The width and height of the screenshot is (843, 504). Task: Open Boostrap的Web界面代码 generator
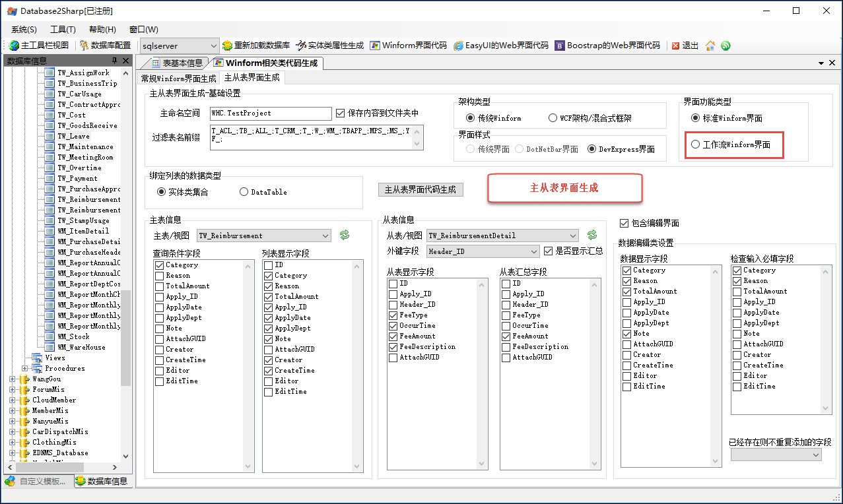(607, 46)
